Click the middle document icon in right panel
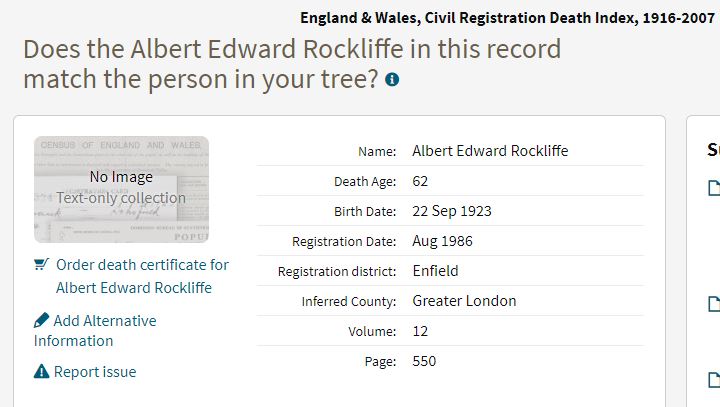Viewport: 720px width, 407px height. point(714,303)
